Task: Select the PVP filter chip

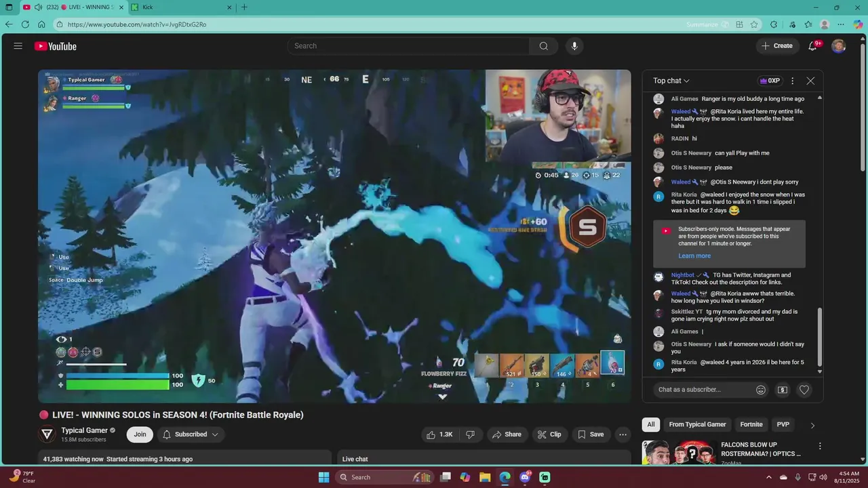Action: 783,425
